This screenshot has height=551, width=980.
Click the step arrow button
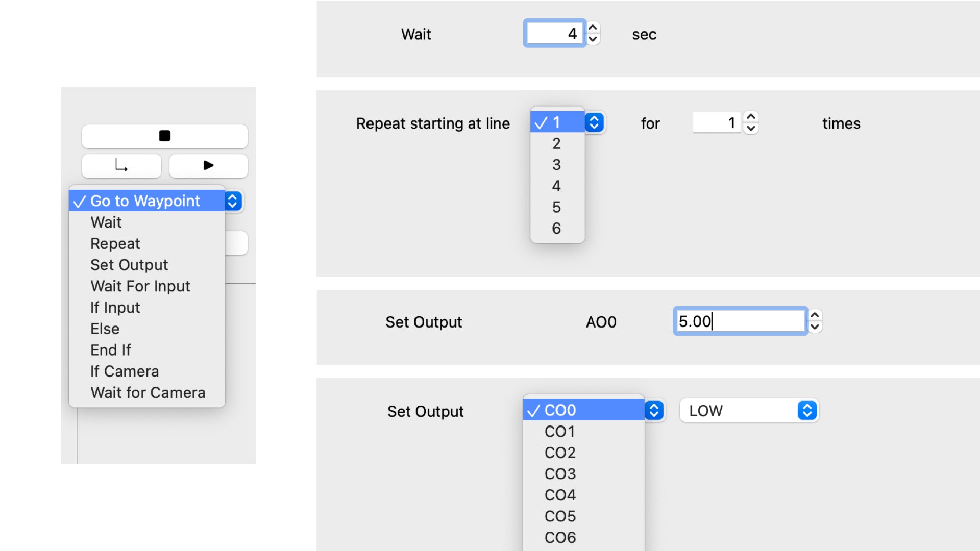coord(121,166)
